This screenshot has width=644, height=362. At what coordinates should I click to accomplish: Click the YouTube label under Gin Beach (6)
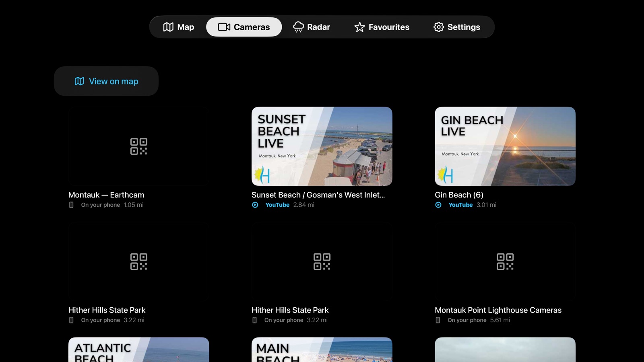coord(460,205)
